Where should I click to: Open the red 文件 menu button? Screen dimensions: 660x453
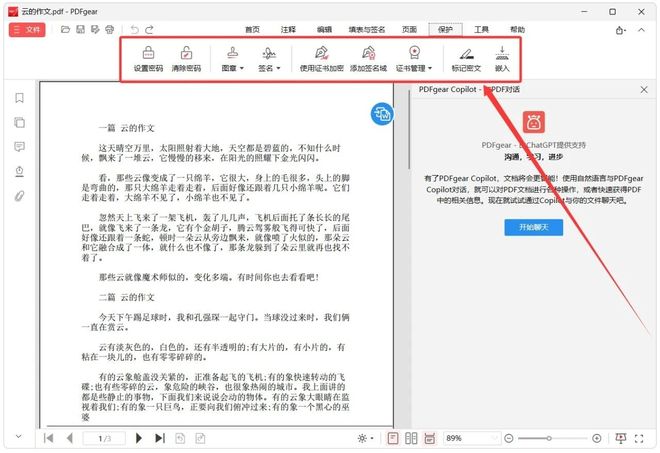click(27, 29)
